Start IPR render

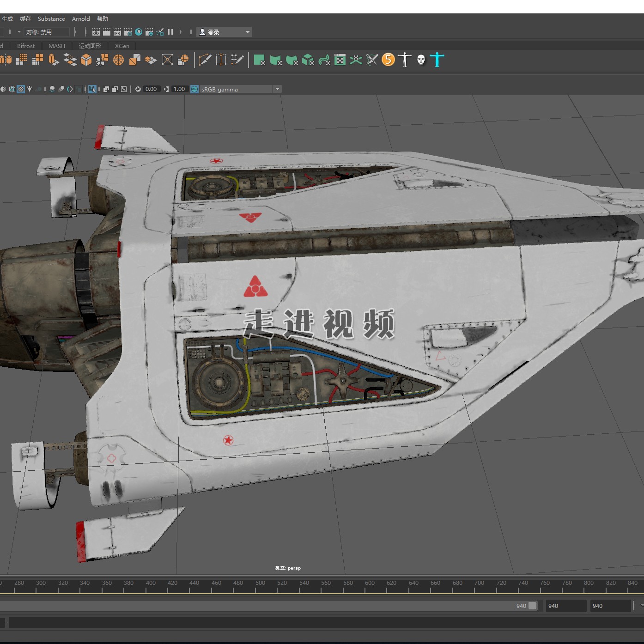tap(117, 32)
